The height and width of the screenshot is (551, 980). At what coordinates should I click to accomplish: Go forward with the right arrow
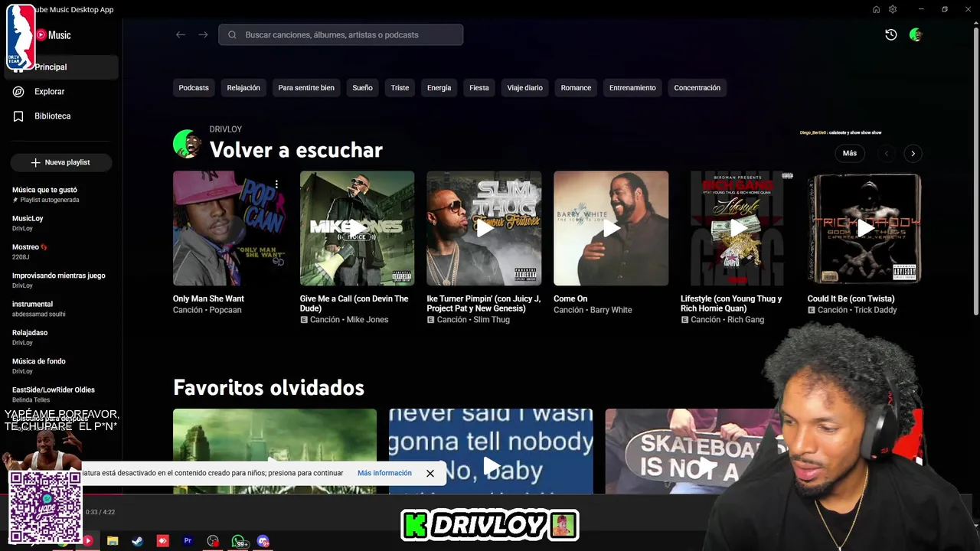click(203, 34)
